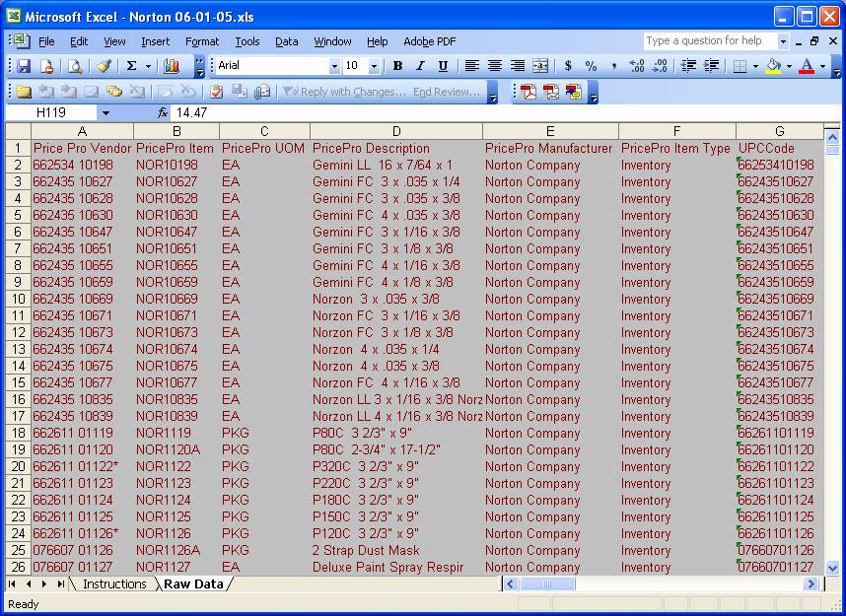Image resolution: width=846 pixels, height=616 pixels.
Task: Click the Type a question for help box
Action: [x=710, y=41]
